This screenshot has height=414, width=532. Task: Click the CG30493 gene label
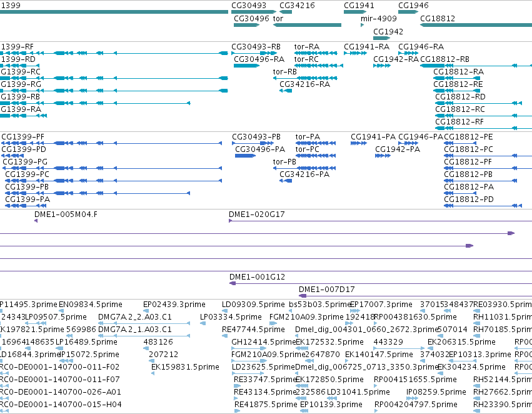click(249, 6)
